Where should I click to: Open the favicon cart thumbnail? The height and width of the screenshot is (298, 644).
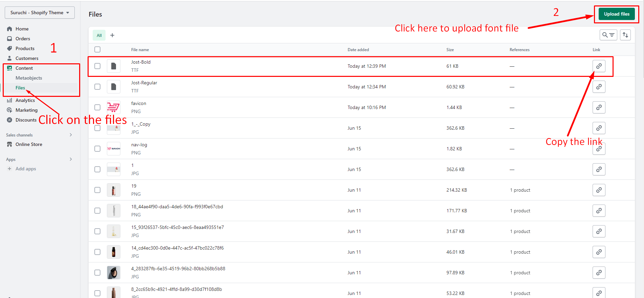pos(114,107)
